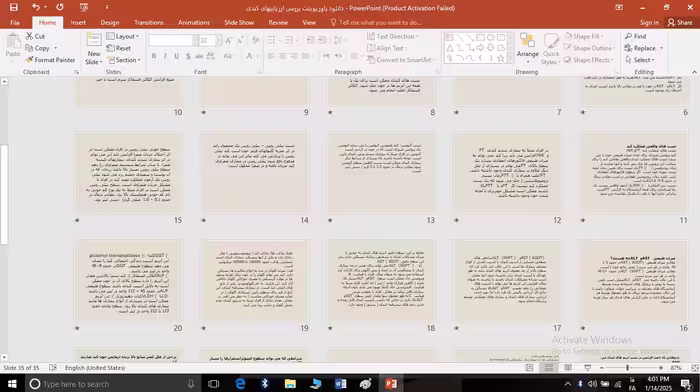Screen dimensions: 700x392
Task: Click Convert to SmartArt
Action: click(400, 60)
